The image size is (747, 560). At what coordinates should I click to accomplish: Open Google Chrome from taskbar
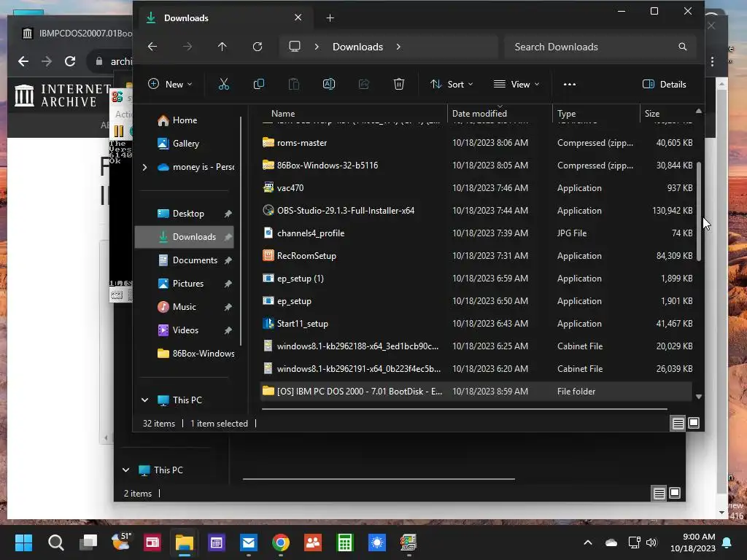point(281,542)
